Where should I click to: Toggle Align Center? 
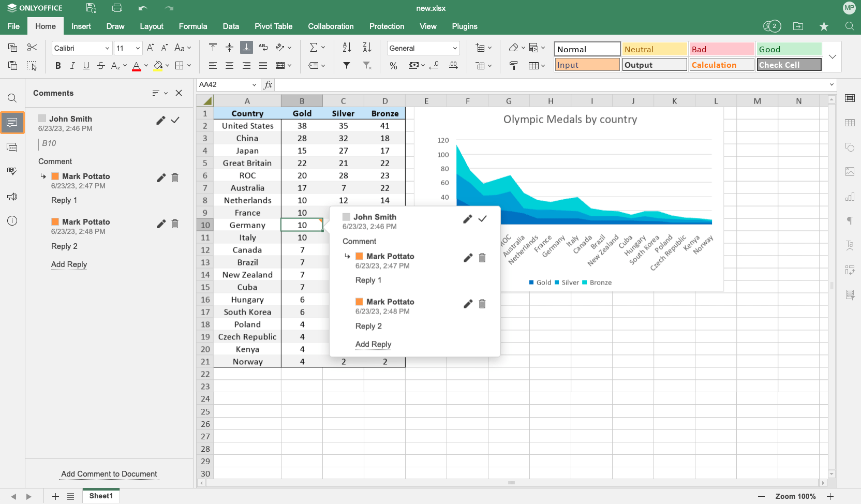click(229, 65)
